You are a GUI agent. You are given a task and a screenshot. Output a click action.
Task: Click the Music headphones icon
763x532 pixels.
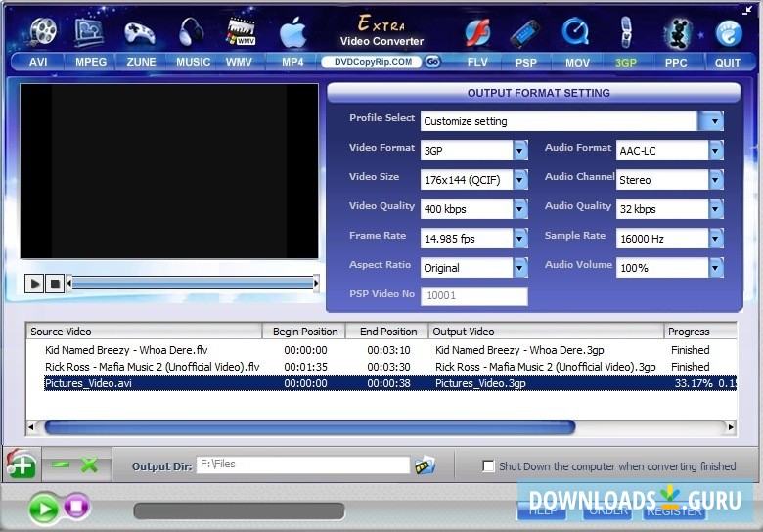pos(191,32)
